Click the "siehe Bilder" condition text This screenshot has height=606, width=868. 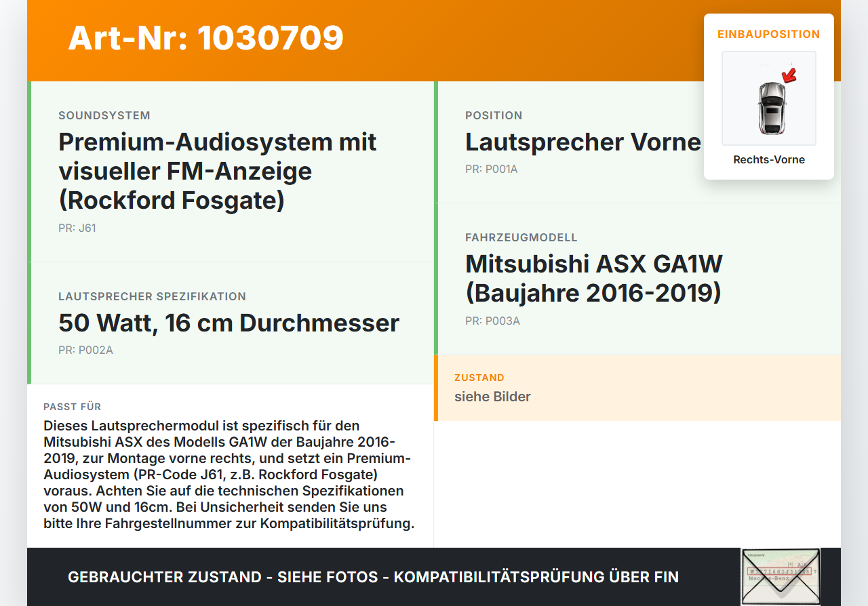[492, 397]
